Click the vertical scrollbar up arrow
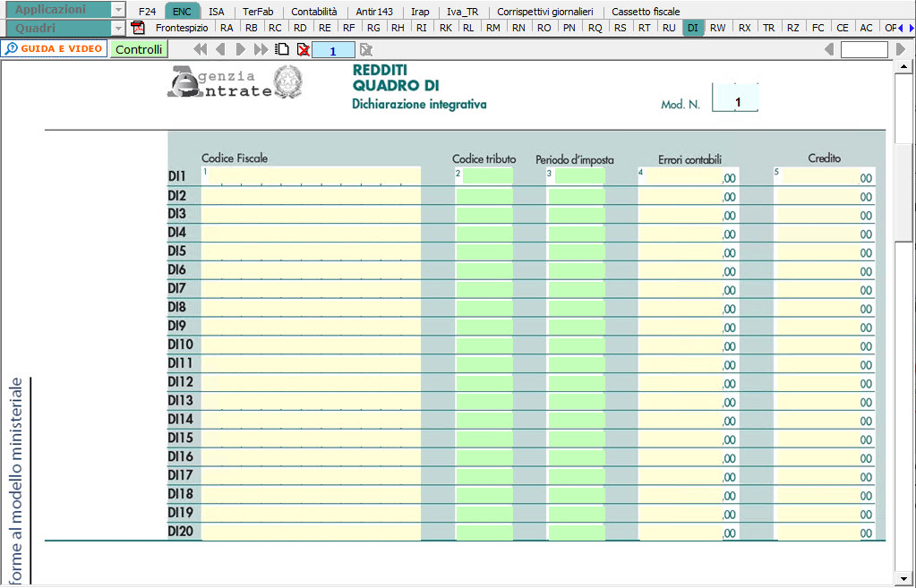The height and width of the screenshot is (588, 916). [x=903, y=66]
